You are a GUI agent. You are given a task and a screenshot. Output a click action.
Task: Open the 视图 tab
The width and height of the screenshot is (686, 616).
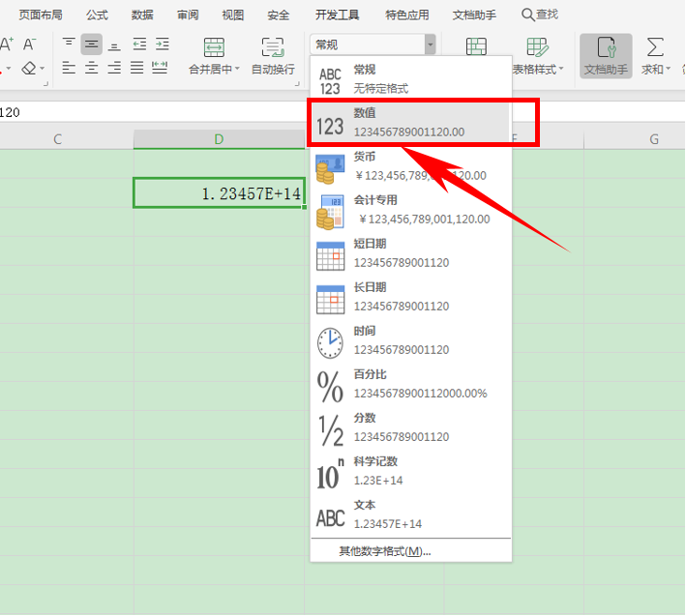(x=233, y=15)
